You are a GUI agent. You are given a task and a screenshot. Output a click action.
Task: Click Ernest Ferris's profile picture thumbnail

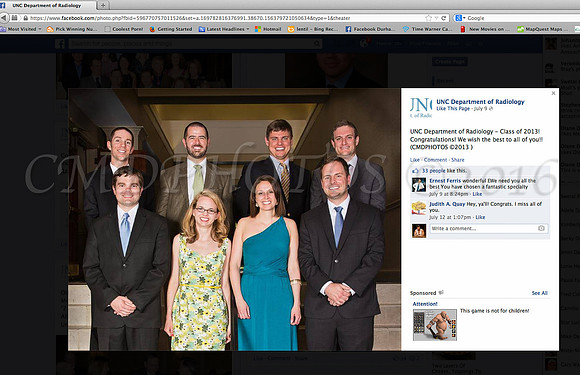(x=419, y=185)
